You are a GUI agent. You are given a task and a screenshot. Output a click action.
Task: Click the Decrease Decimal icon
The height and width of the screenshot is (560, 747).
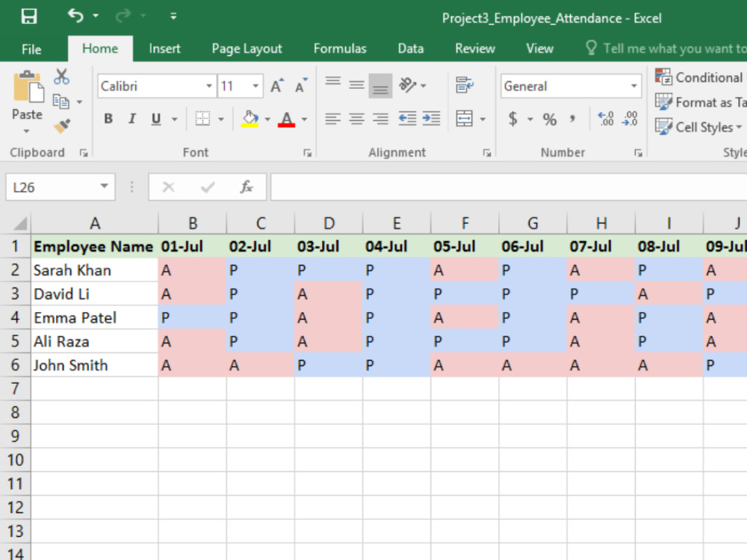coord(629,119)
